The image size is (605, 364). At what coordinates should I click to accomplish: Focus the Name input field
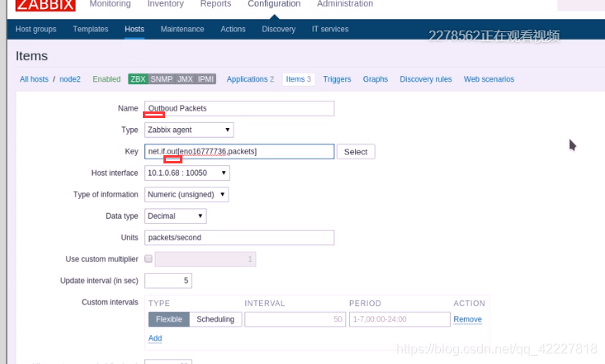pyautogui.click(x=239, y=108)
